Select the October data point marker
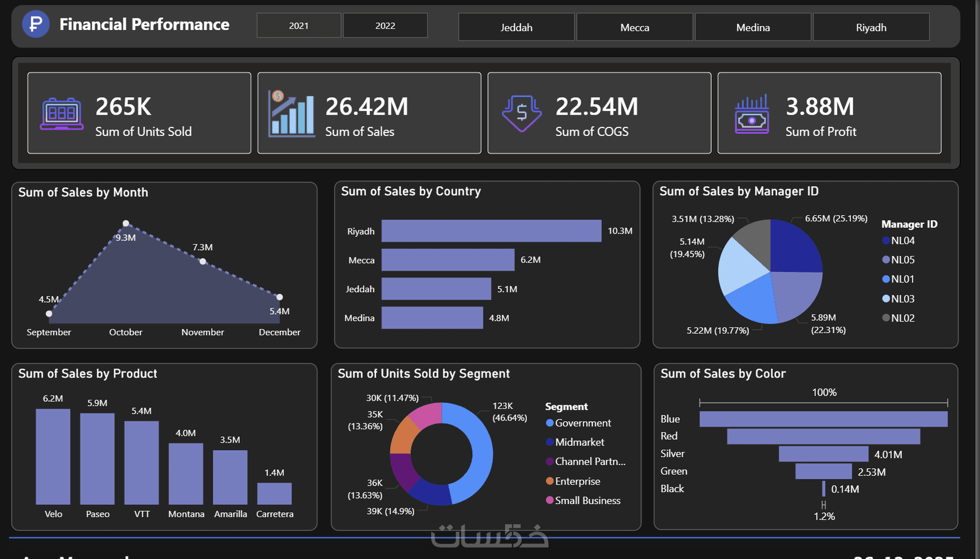The width and height of the screenshot is (980, 559). tap(126, 224)
